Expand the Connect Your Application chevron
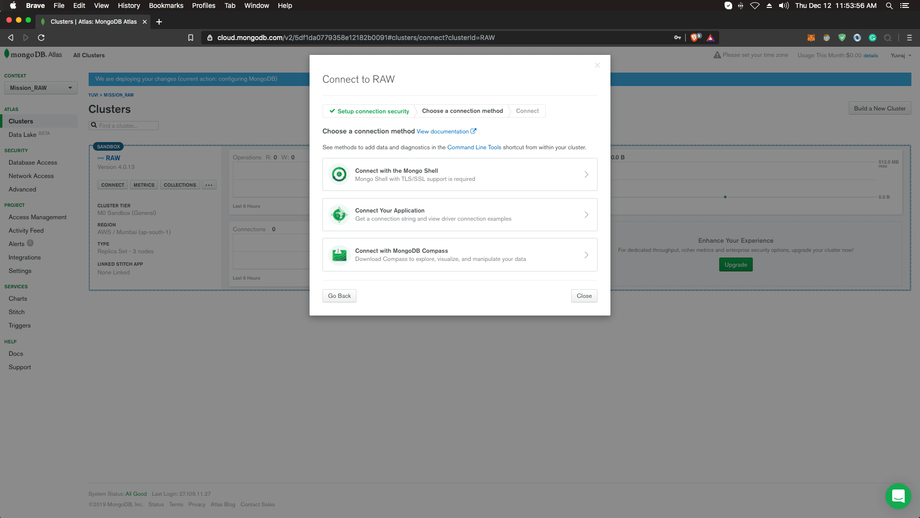Screen dimensions: 920x518 [586, 214]
